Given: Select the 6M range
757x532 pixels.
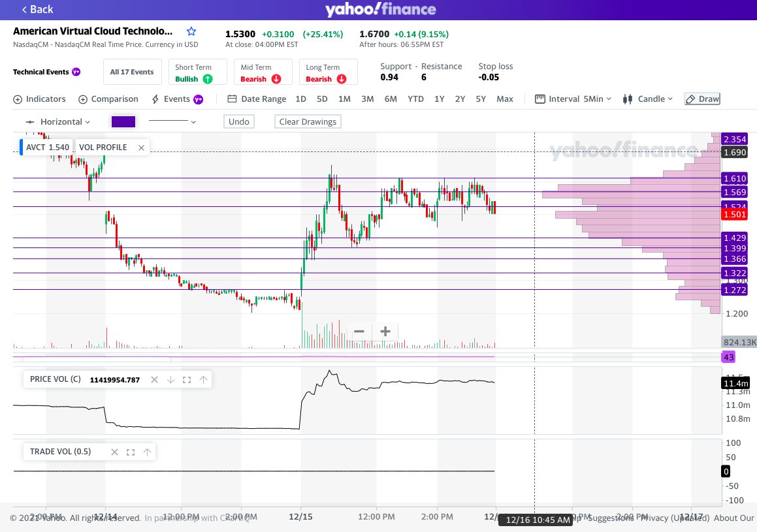Looking at the screenshot, I should click(x=391, y=99).
